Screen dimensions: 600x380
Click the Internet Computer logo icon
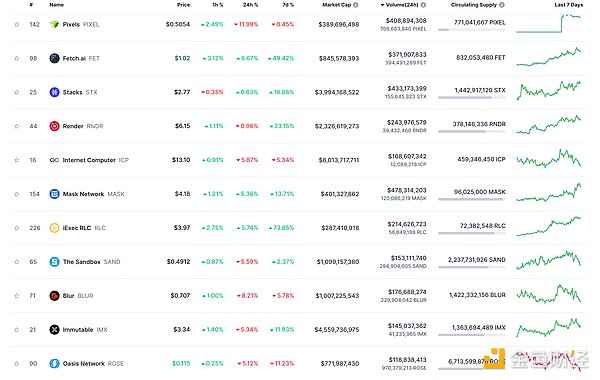coord(54,160)
